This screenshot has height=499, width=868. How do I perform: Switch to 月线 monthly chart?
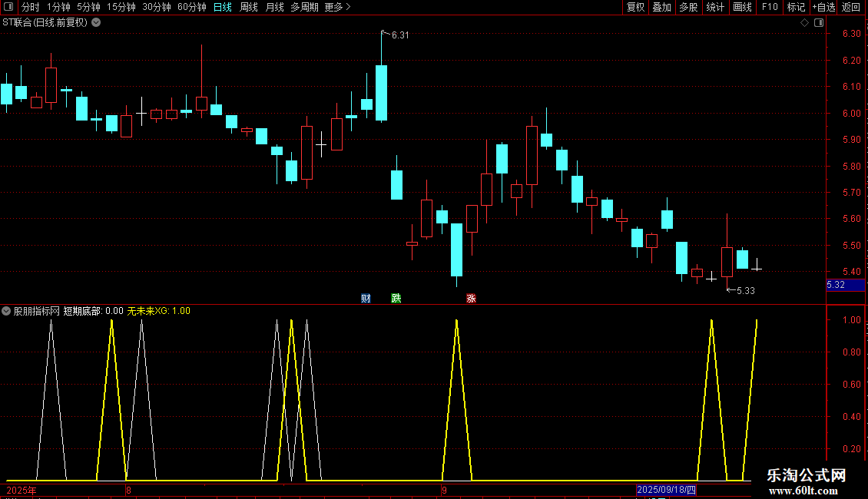tap(274, 7)
